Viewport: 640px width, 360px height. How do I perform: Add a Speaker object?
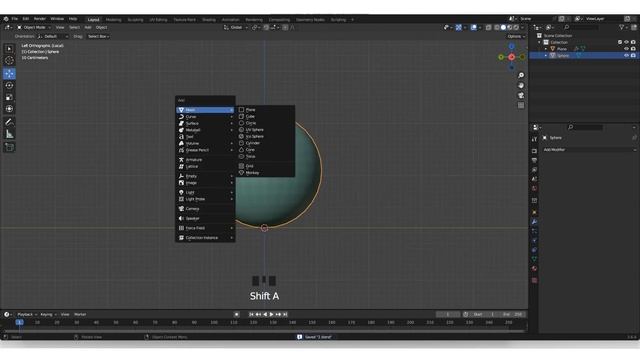205,218
